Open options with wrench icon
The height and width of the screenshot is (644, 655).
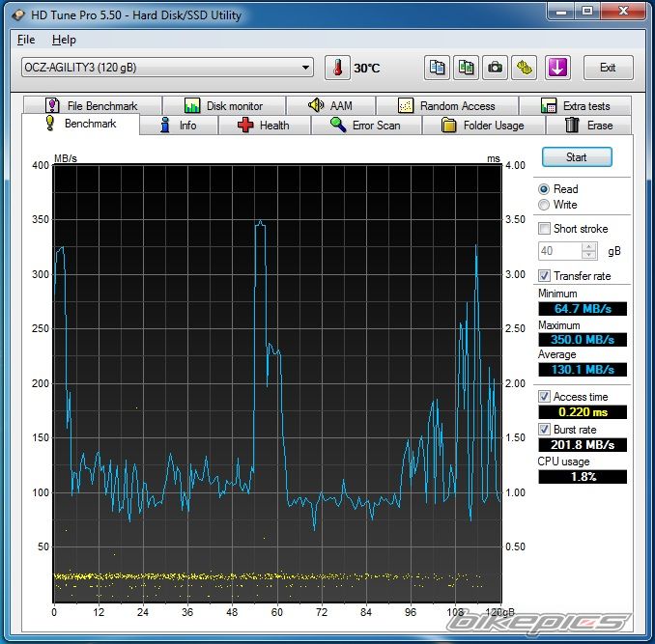525,68
